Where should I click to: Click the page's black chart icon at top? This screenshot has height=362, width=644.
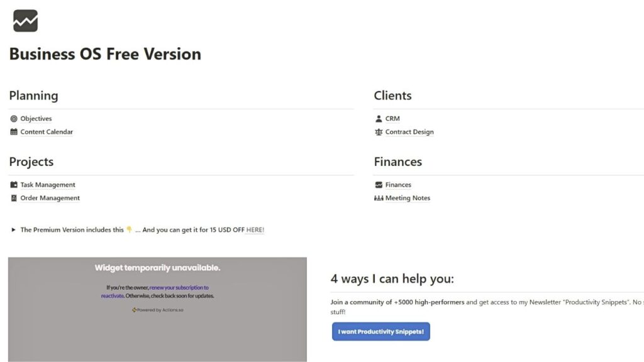tap(25, 19)
